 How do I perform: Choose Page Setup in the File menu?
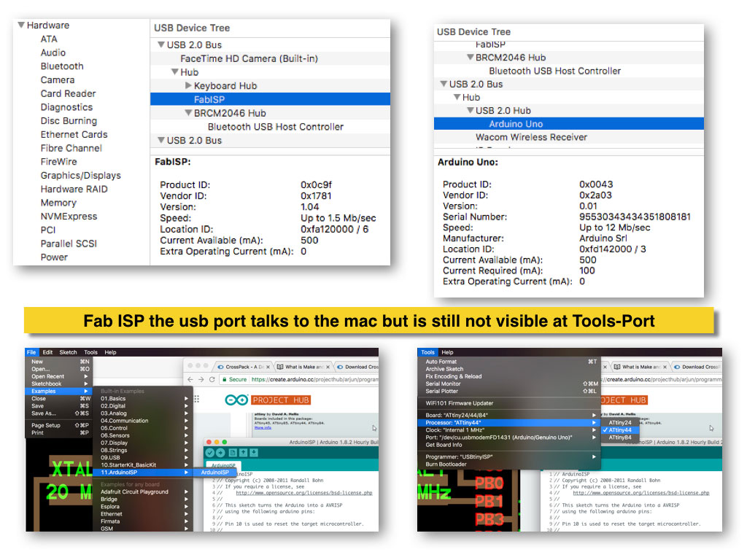click(58, 425)
